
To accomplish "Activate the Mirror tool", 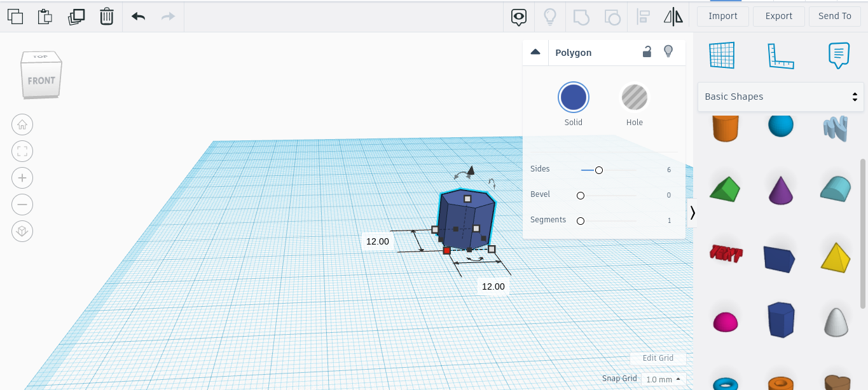I will click(x=673, y=17).
